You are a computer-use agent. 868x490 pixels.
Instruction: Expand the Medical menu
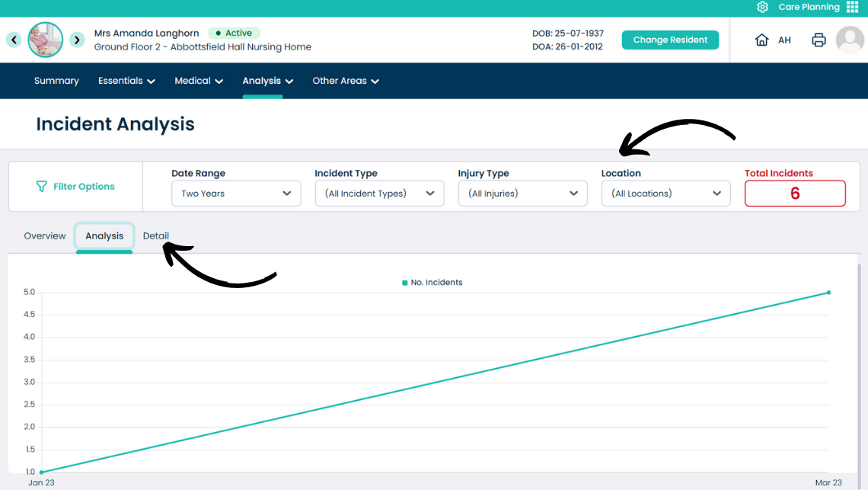tap(199, 81)
